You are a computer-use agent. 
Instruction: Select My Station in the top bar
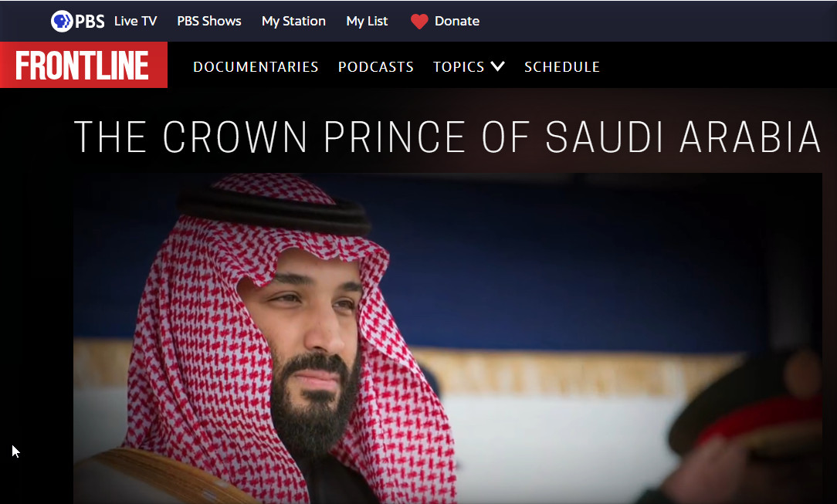coord(293,22)
